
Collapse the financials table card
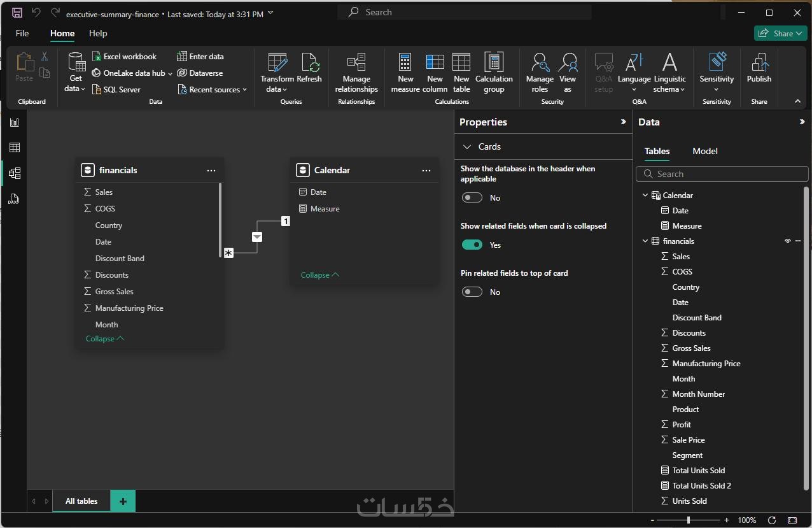pyautogui.click(x=105, y=339)
